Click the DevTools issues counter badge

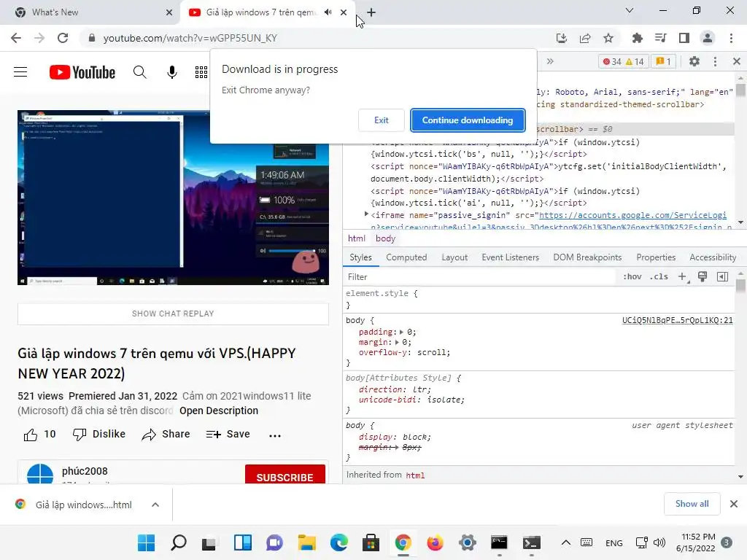click(x=663, y=61)
